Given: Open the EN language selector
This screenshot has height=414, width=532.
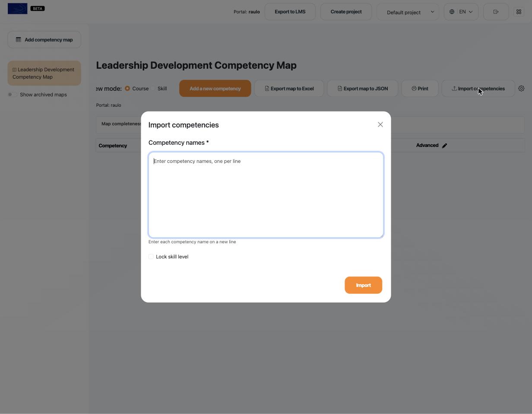Looking at the screenshot, I should (461, 12).
